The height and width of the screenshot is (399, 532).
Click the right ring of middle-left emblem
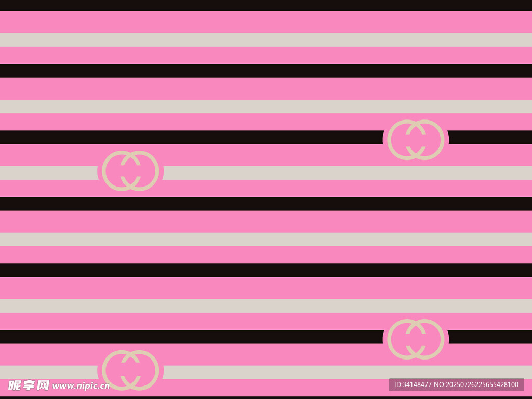point(156,171)
